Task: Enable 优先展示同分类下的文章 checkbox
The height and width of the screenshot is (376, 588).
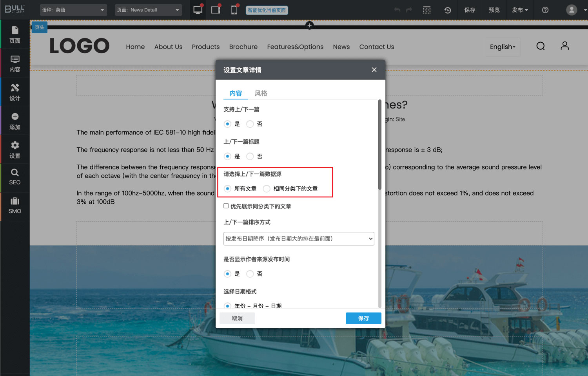Action: click(226, 206)
